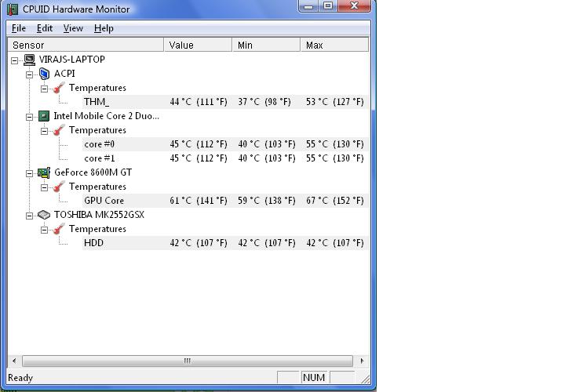Click THM_ maximum value 53 °C (127 °F)
The height and width of the screenshot is (392, 565).
point(335,102)
